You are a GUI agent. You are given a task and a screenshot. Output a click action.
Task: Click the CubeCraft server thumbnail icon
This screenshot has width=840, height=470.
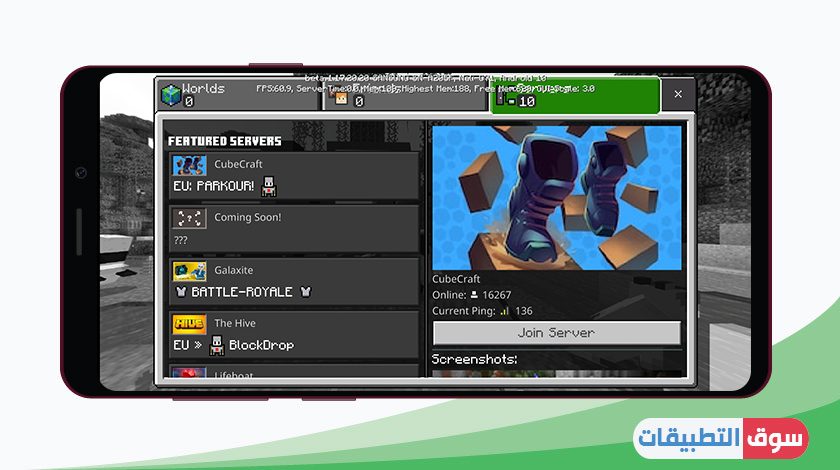(189, 166)
